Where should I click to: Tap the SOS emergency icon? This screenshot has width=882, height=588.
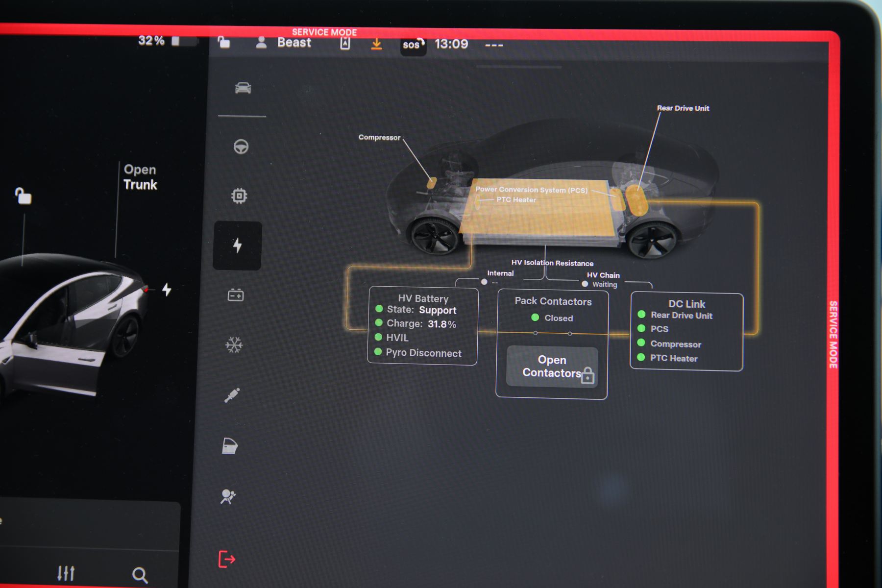click(x=413, y=45)
